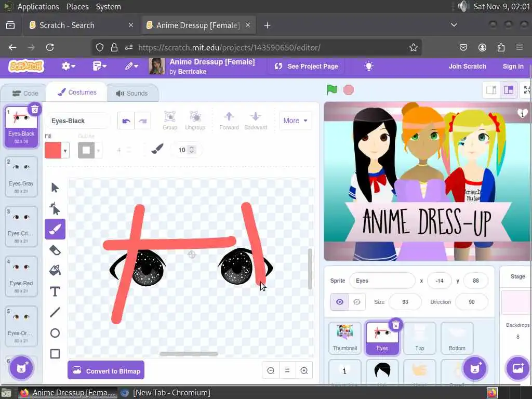Select the Eraser tool
The height and width of the screenshot is (399, 532).
point(55,250)
